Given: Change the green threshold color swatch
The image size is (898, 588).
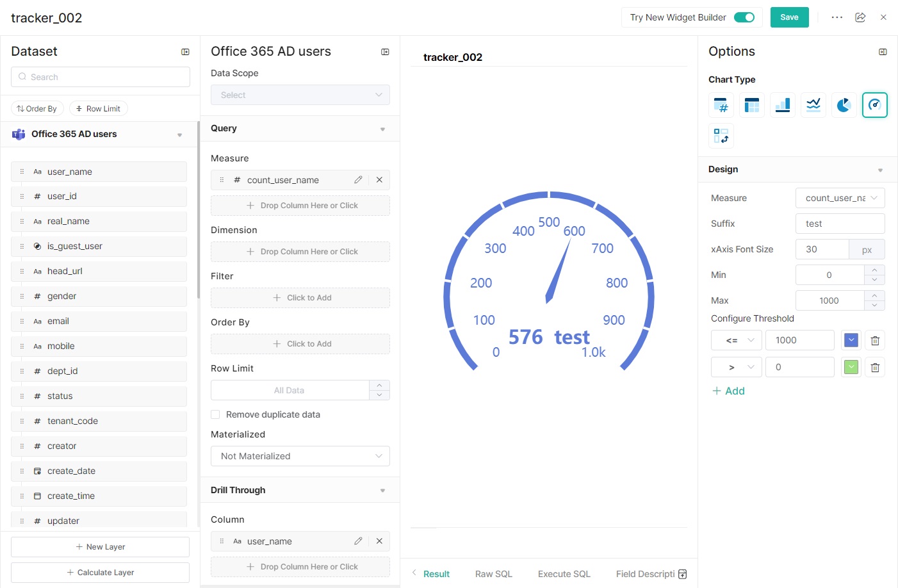Looking at the screenshot, I should 851,366.
